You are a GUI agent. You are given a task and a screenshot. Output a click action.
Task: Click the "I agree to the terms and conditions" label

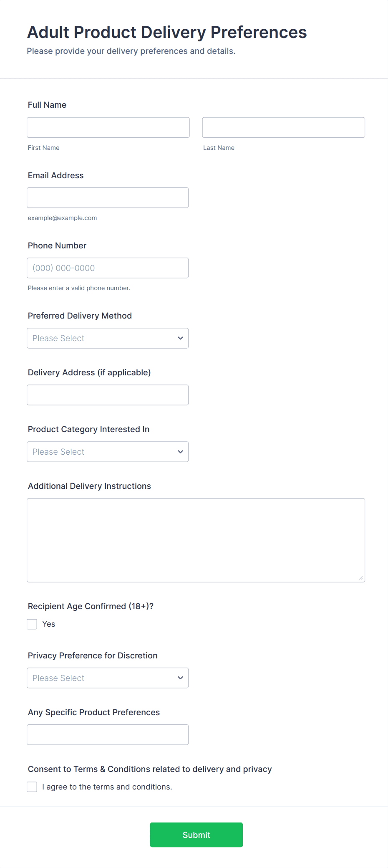[x=107, y=787]
